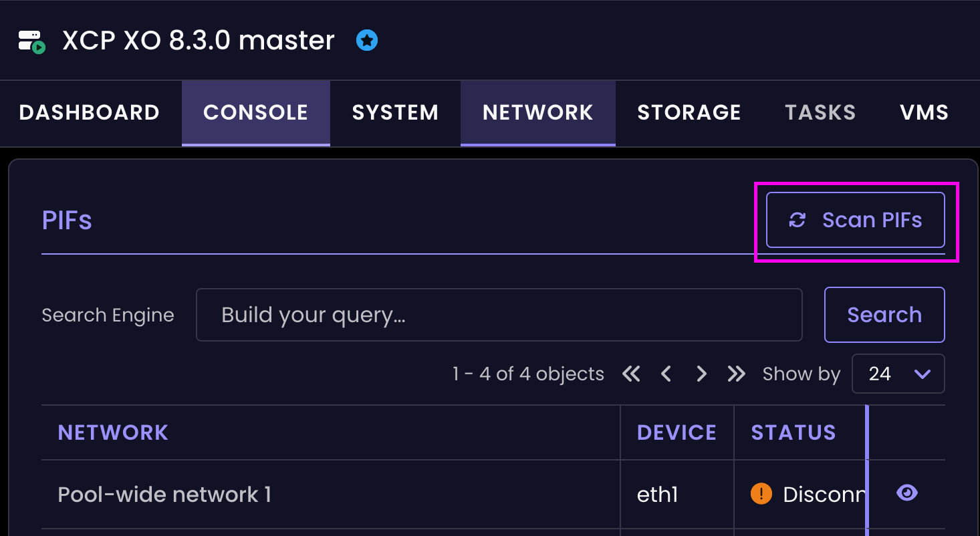Go to previous page of results

coord(666,374)
